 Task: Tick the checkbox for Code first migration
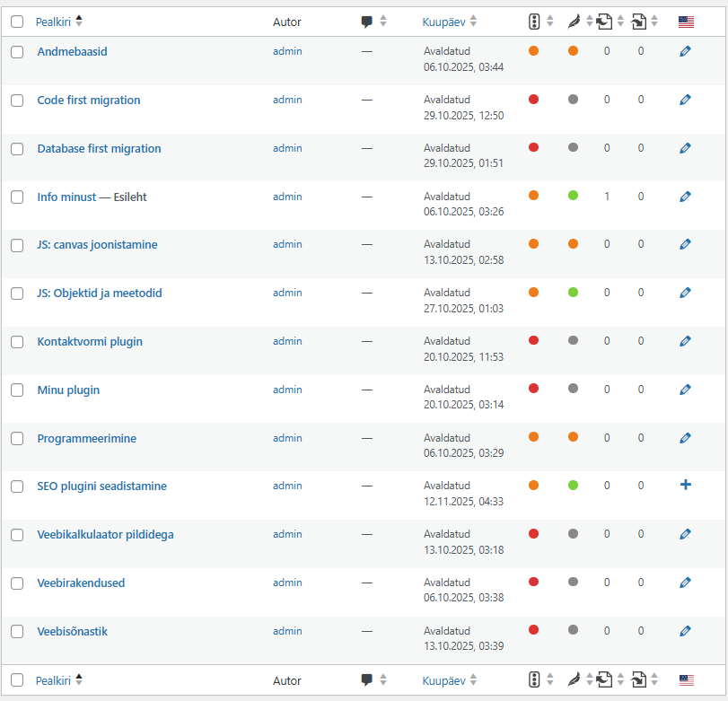coord(17,101)
